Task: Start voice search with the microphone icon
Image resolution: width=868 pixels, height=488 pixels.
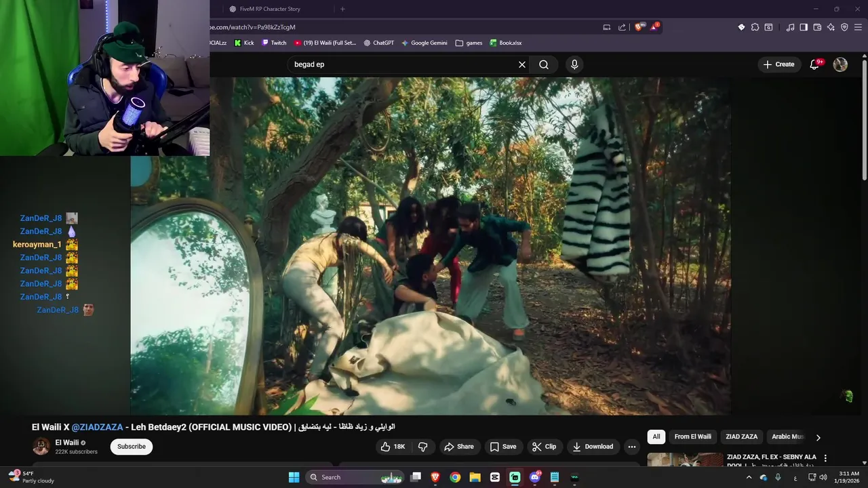Action: point(574,64)
